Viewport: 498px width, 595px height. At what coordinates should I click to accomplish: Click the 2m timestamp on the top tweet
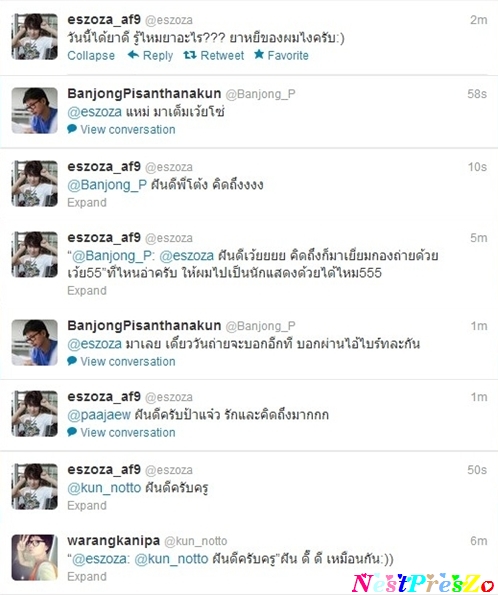478,20
